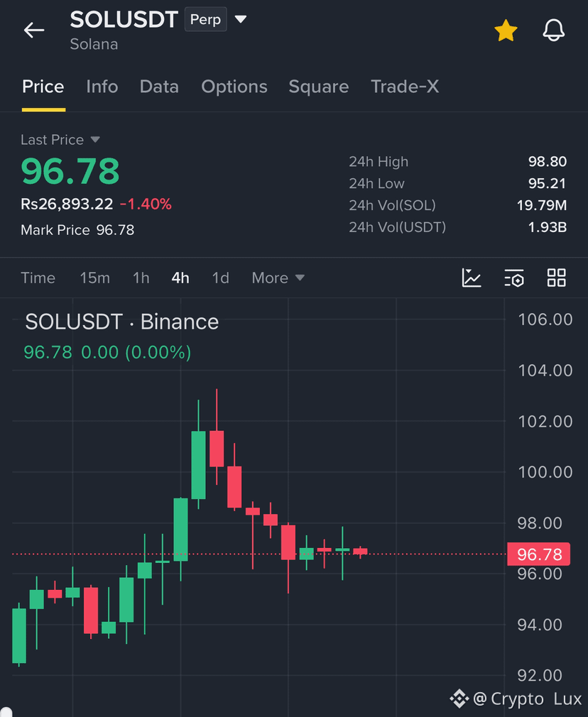Tap the Rs26,893.22 converted price

click(x=67, y=204)
